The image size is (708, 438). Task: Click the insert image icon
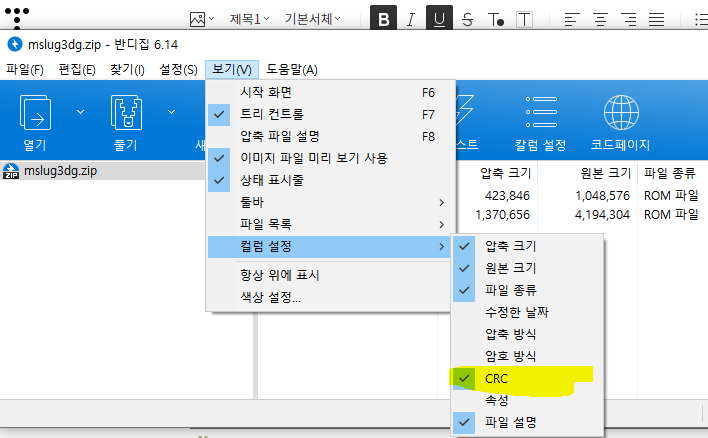pyautogui.click(x=197, y=19)
